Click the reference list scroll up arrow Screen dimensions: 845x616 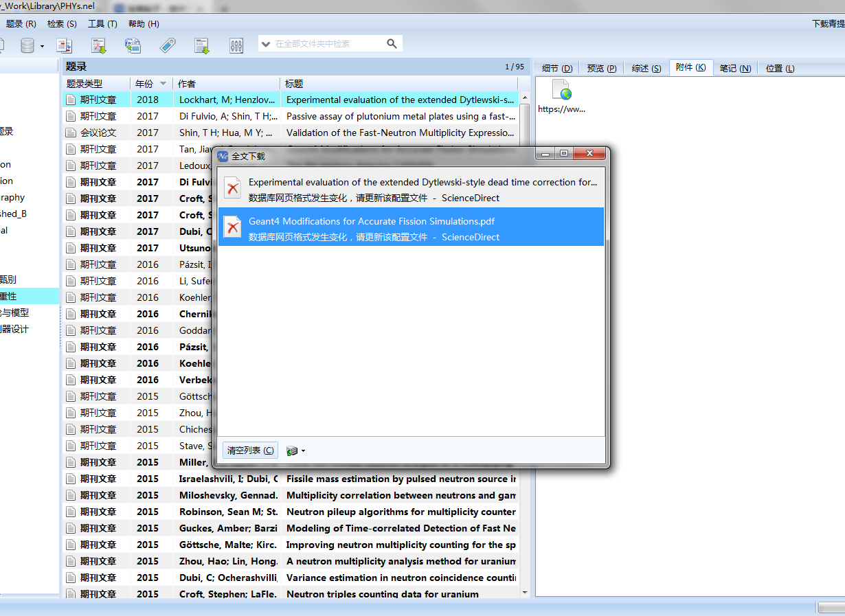[x=526, y=98]
